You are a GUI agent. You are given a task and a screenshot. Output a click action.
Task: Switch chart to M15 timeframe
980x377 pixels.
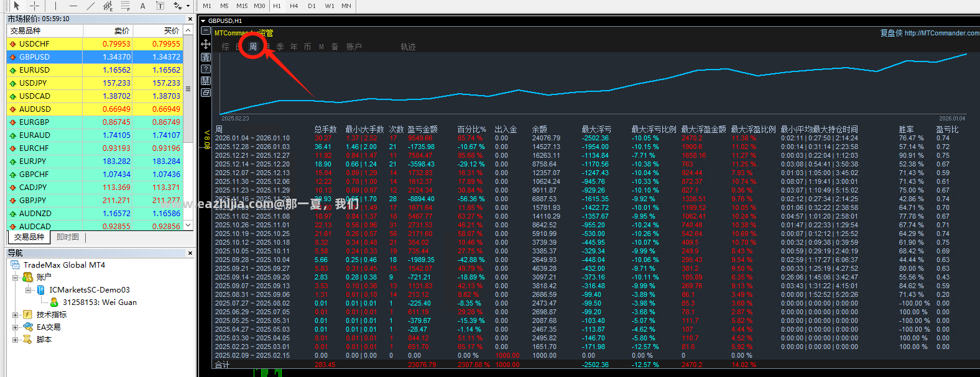(242, 6)
